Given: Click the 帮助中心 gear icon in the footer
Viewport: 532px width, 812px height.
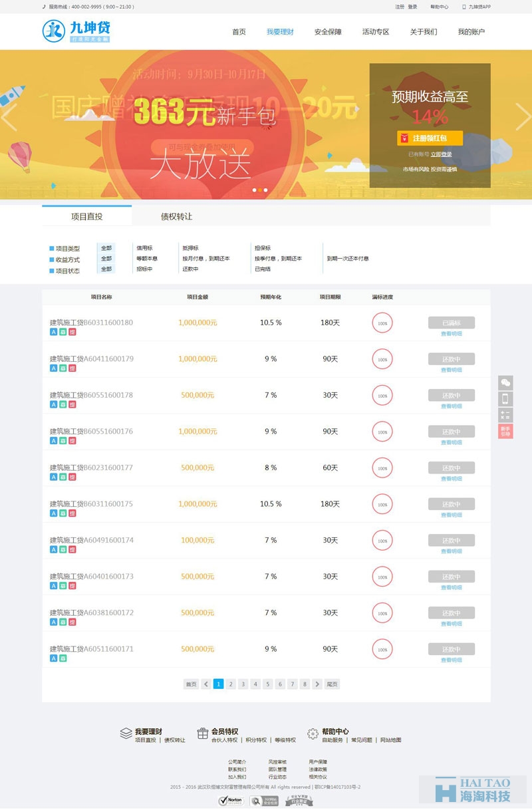Looking at the screenshot, I should (x=313, y=734).
